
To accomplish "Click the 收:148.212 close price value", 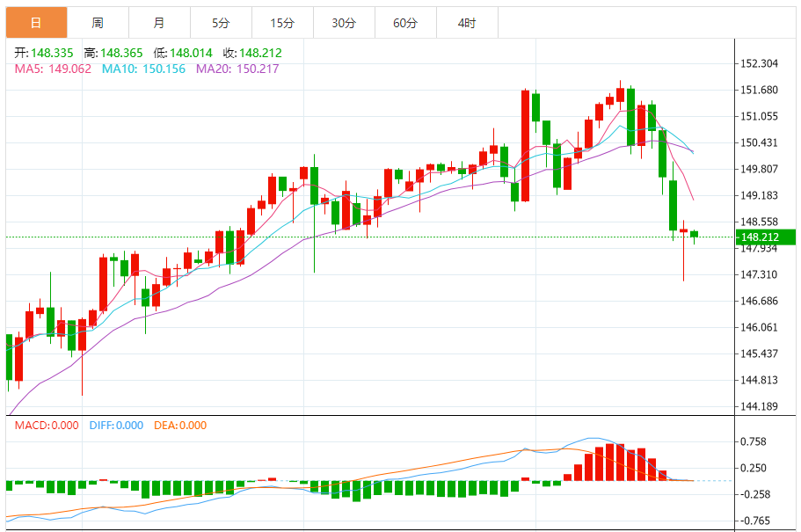I will [x=252, y=53].
